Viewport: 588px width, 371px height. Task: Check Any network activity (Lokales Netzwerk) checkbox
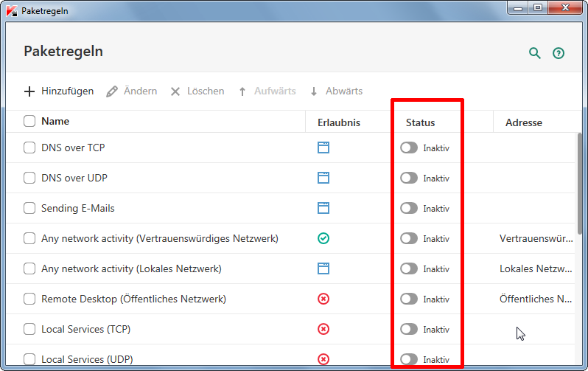point(29,268)
